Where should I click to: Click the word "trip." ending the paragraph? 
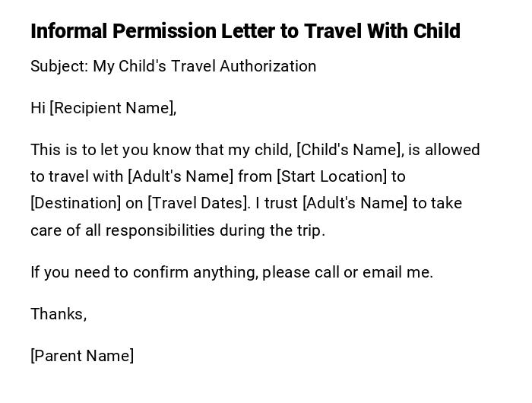coord(310,230)
